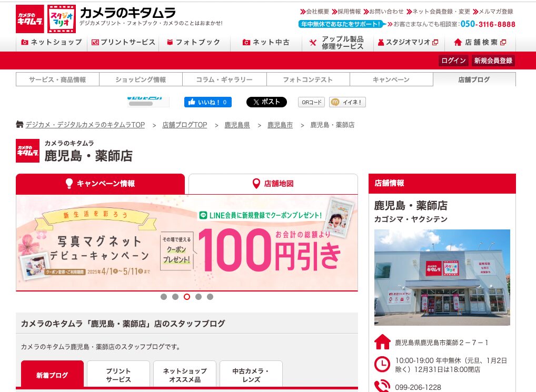Click the ログイン button
The height and width of the screenshot is (392, 536).
[454, 61]
